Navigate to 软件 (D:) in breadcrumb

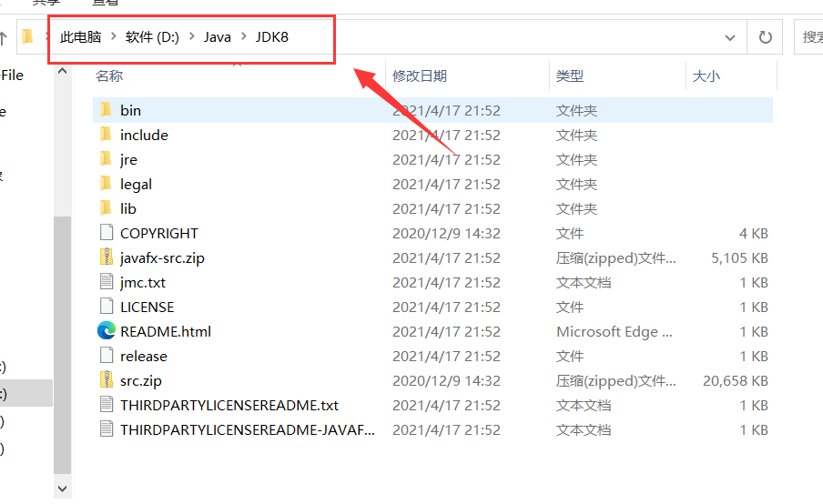point(152,36)
